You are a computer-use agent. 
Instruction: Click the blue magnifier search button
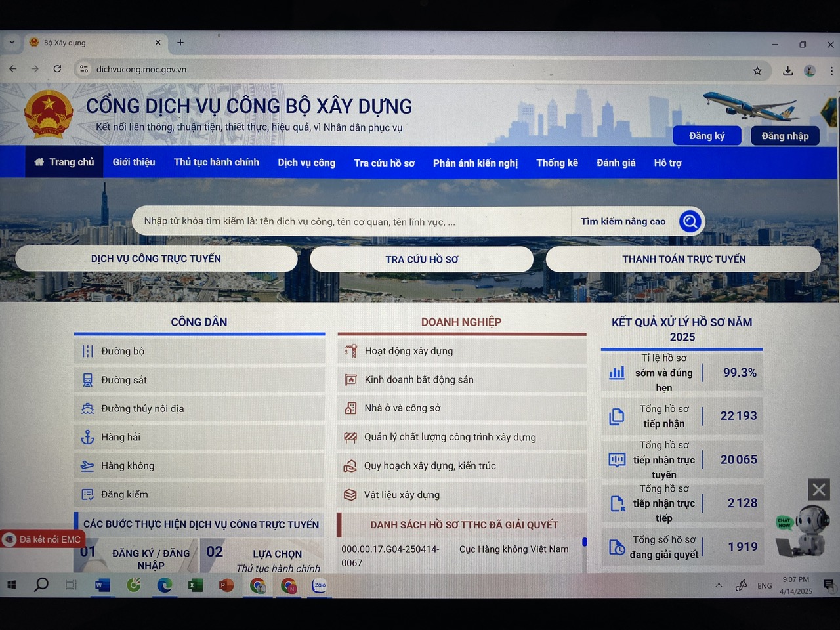click(x=690, y=222)
